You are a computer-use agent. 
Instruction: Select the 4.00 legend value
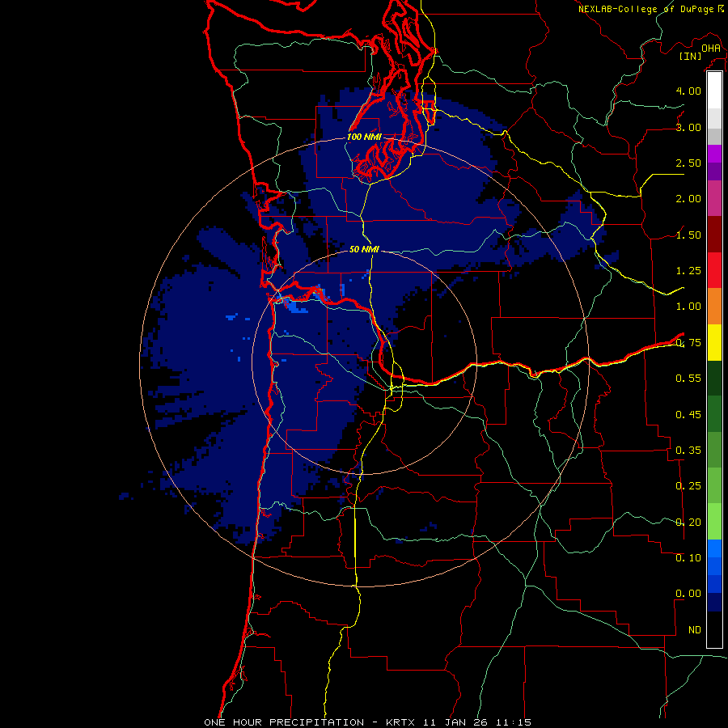pyautogui.click(x=688, y=91)
